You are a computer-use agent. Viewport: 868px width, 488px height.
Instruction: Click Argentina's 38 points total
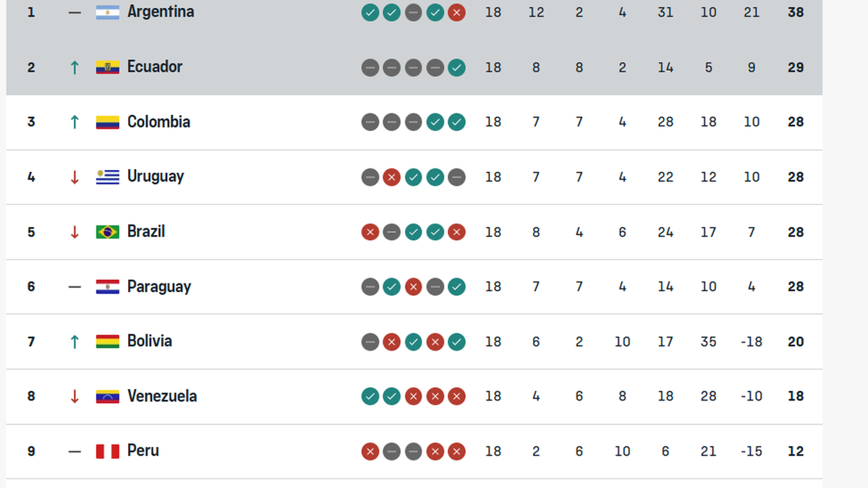click(x=796, y=12)
